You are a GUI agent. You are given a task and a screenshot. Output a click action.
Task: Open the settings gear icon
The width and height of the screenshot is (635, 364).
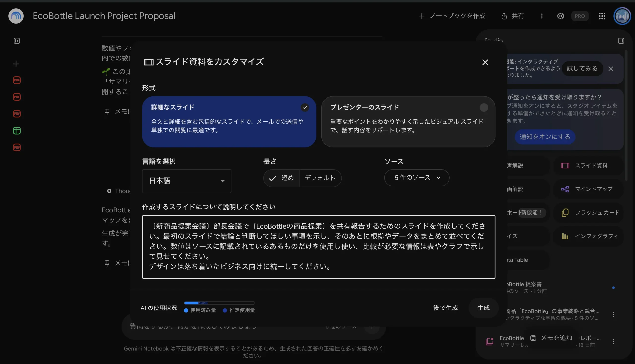point(560,16)
